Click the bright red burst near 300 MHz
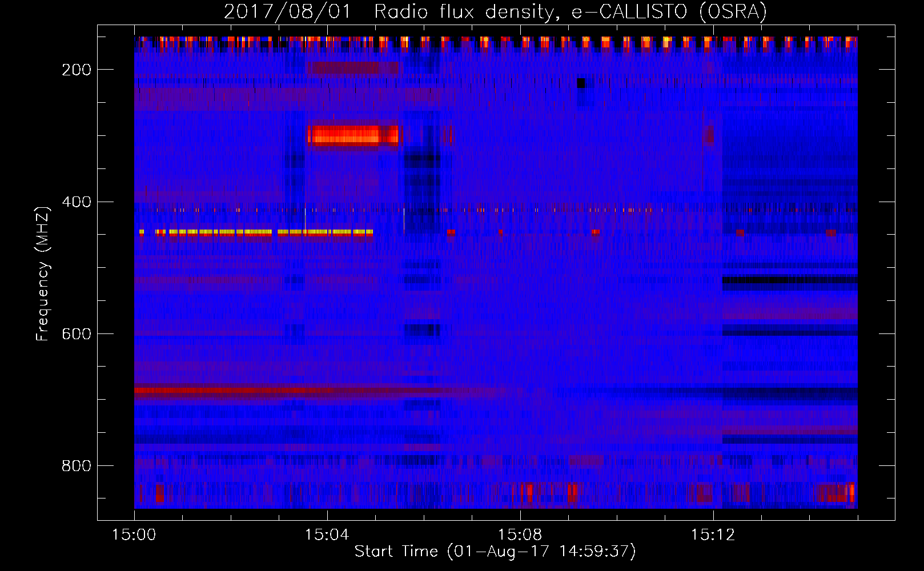Viewport: 924px width, 571px height. (x=353, y=135)
